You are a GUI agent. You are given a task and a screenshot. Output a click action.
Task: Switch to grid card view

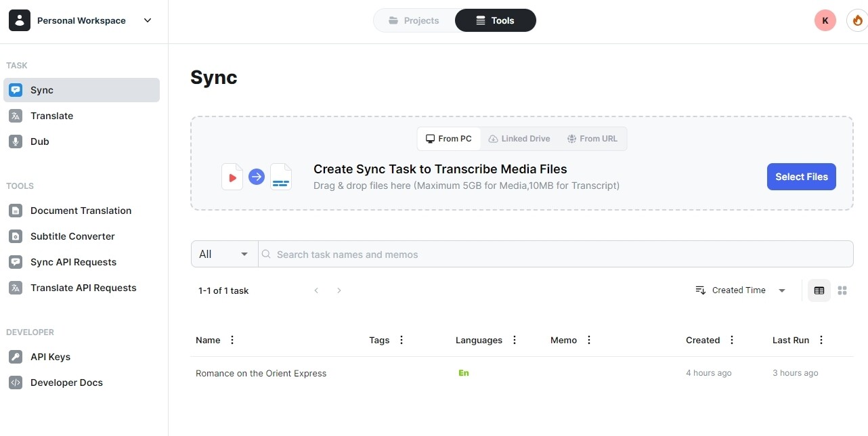842,290
